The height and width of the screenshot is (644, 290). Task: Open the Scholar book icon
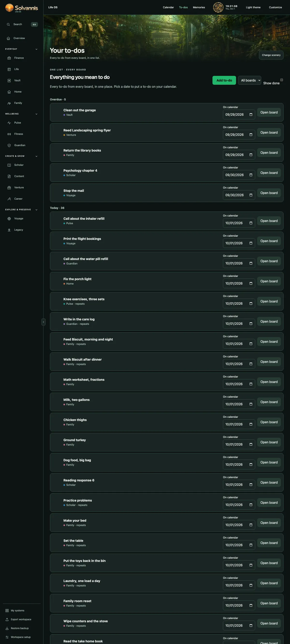(9, 165)
